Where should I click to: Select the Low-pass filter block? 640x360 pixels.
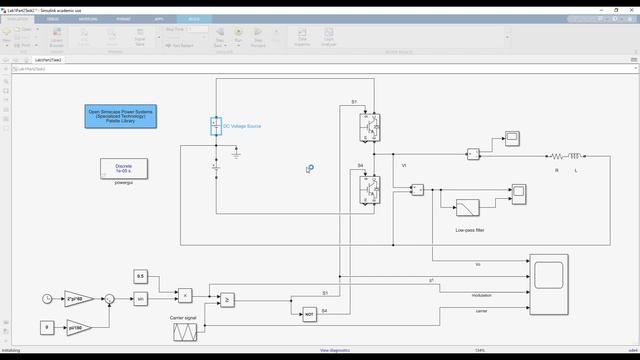[468, 208]
